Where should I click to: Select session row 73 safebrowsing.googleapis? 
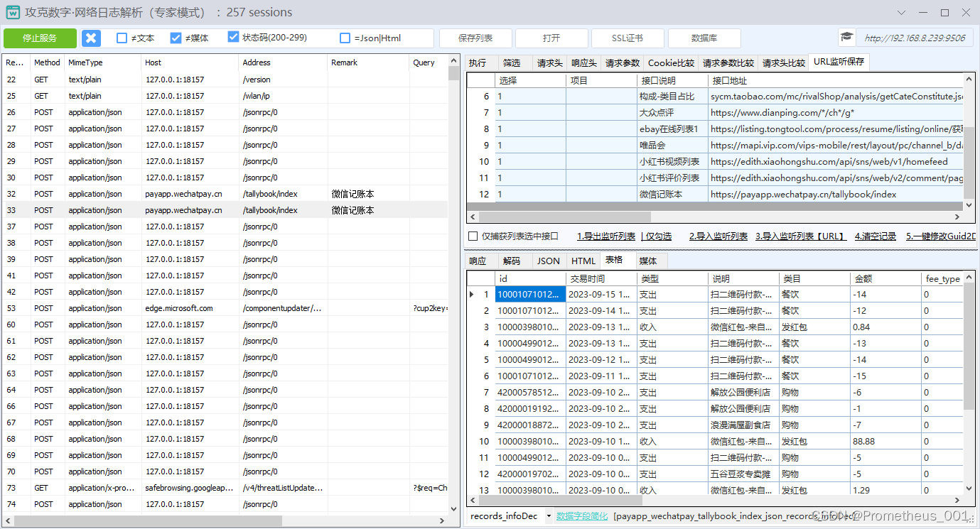point(225,488)
